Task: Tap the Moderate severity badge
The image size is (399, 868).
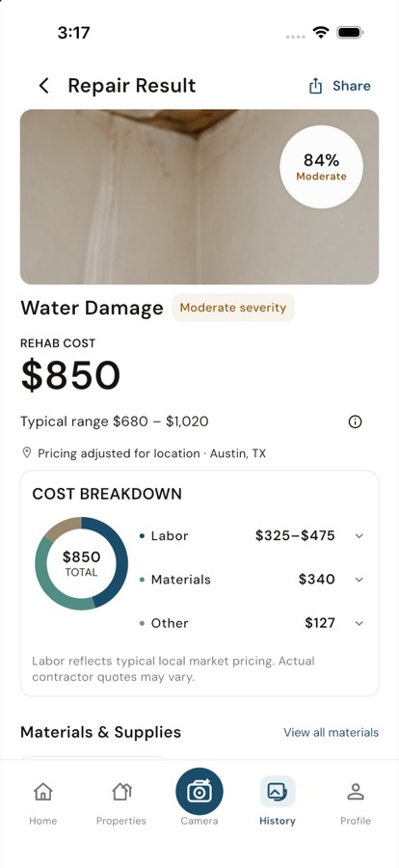Action: (x=233, y=308)
